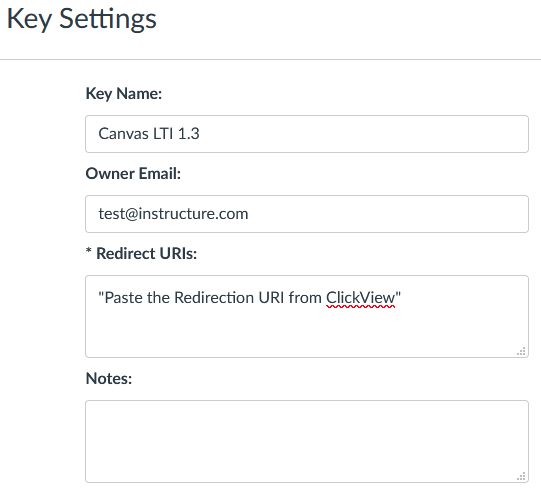Focus the Owner Email input field
This screenshot has height=496, width=541.
click(307, 214)
